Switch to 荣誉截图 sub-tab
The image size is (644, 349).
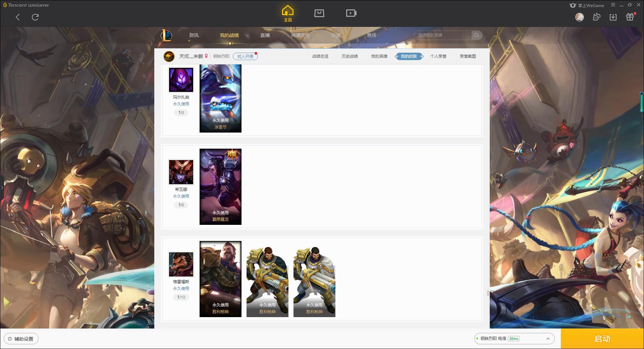click(468, 56)
